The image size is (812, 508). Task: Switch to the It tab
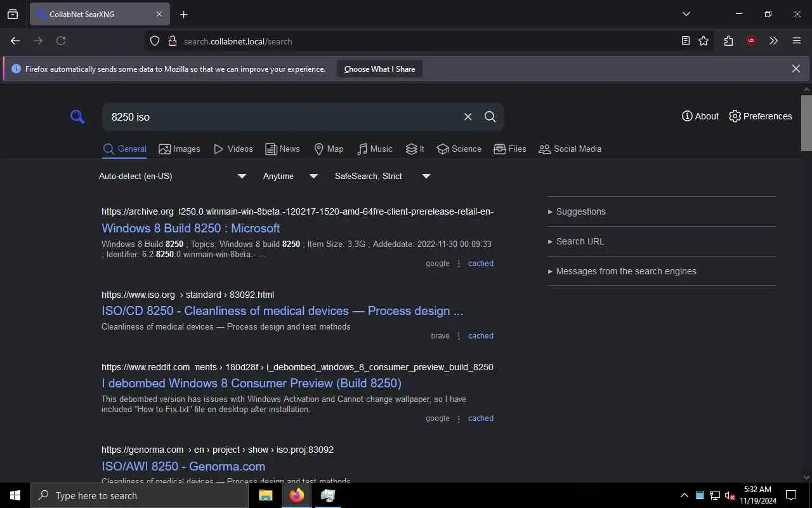coord(415,149)
